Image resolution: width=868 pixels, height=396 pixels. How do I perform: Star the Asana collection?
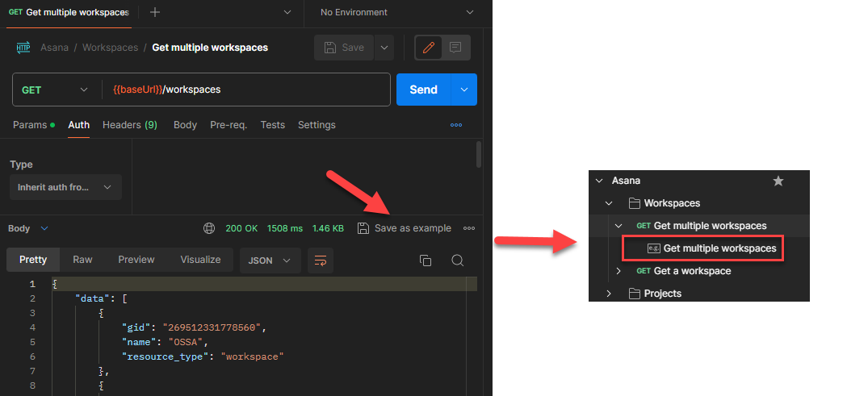[778, 181]
